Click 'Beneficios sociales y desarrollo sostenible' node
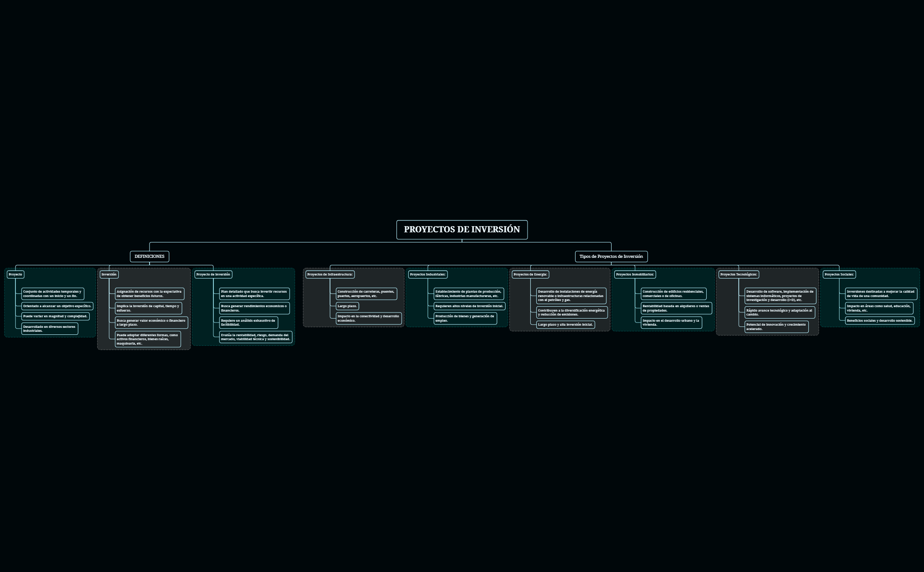The width and height of the screenshot is (924, 572). 879,321
